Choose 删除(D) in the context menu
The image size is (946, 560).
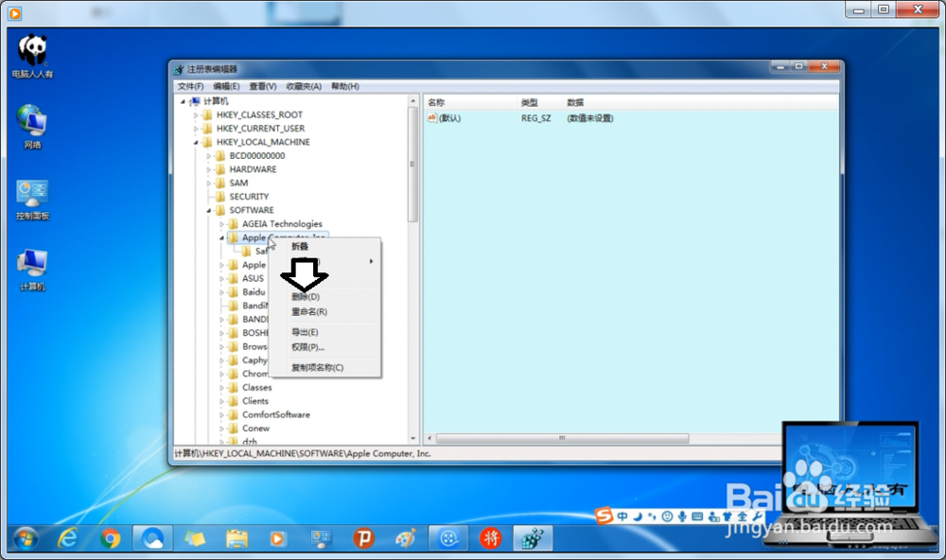pyautogui.click(x=325, y=297)
